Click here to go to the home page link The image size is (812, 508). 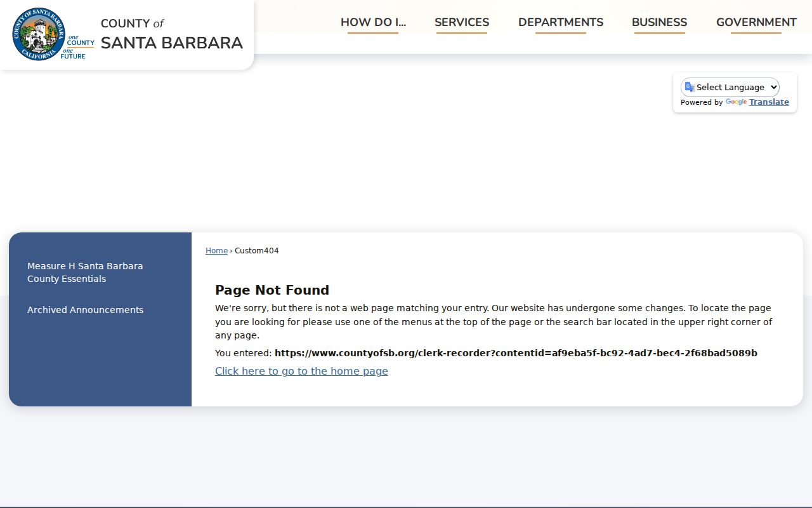click(301, 371)
